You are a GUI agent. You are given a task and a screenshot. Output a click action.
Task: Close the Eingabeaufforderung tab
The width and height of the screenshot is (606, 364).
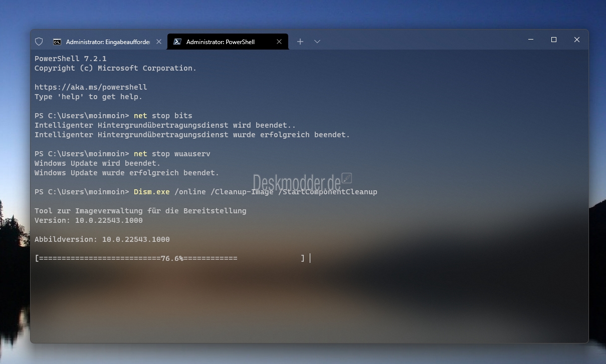(159, 42)
